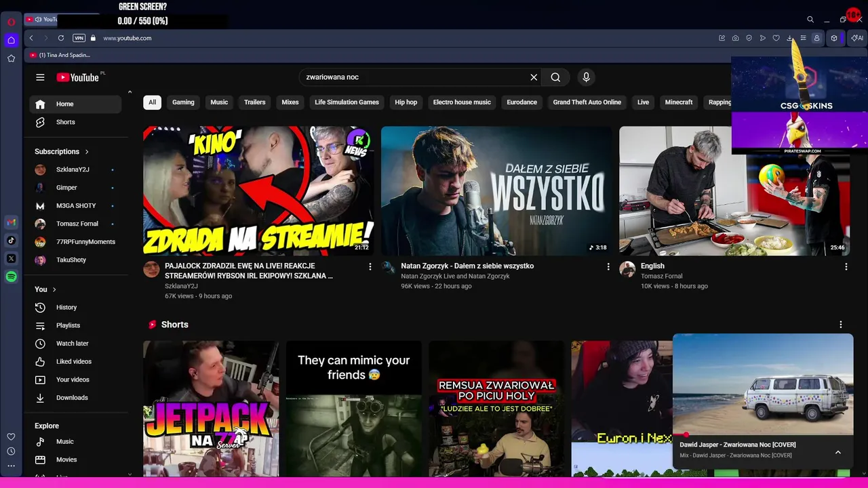
Task: Select the Music filter chip
Action: (x=219, y=102)
